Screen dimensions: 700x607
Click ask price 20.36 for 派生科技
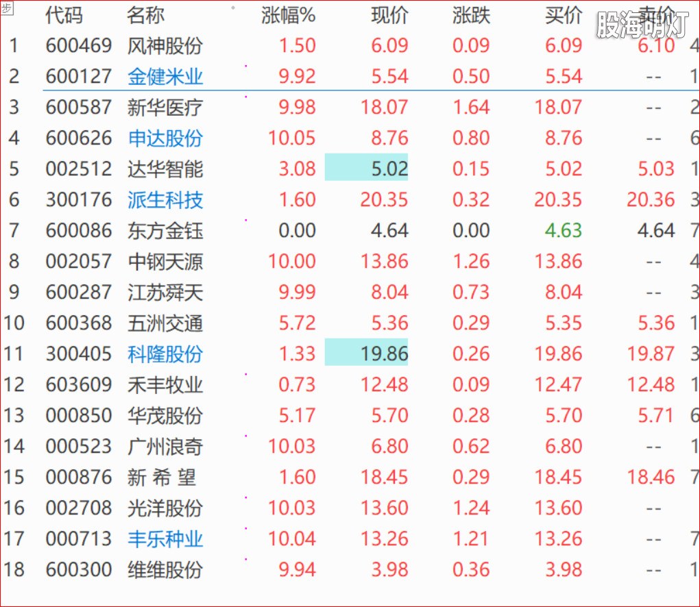[x=651, y=199]
